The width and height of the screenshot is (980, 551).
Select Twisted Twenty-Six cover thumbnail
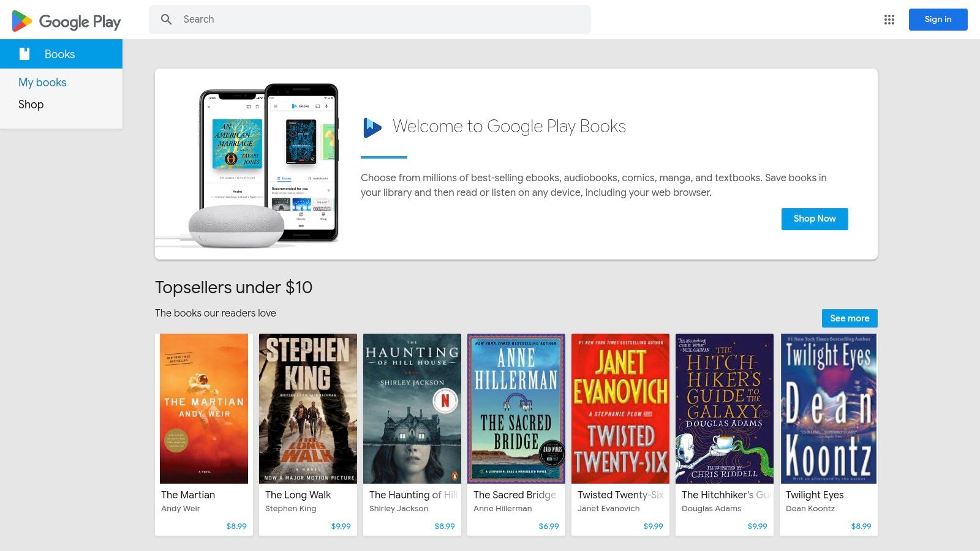pos(620,408)
